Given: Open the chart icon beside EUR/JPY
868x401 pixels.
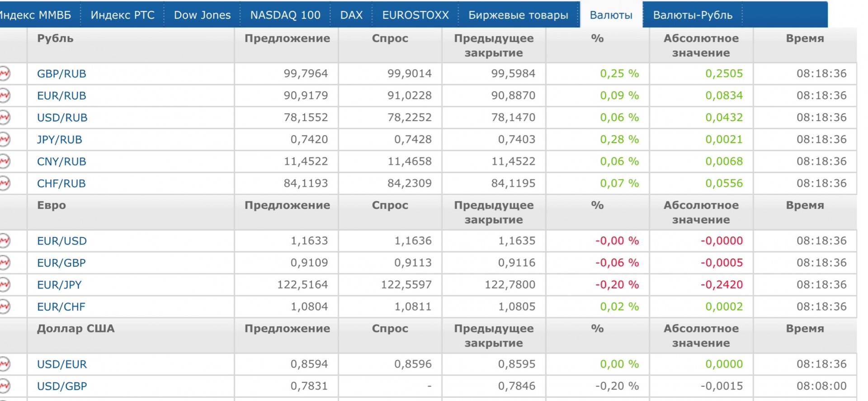Looking at the screenshot, I should [x=5, y=284].
